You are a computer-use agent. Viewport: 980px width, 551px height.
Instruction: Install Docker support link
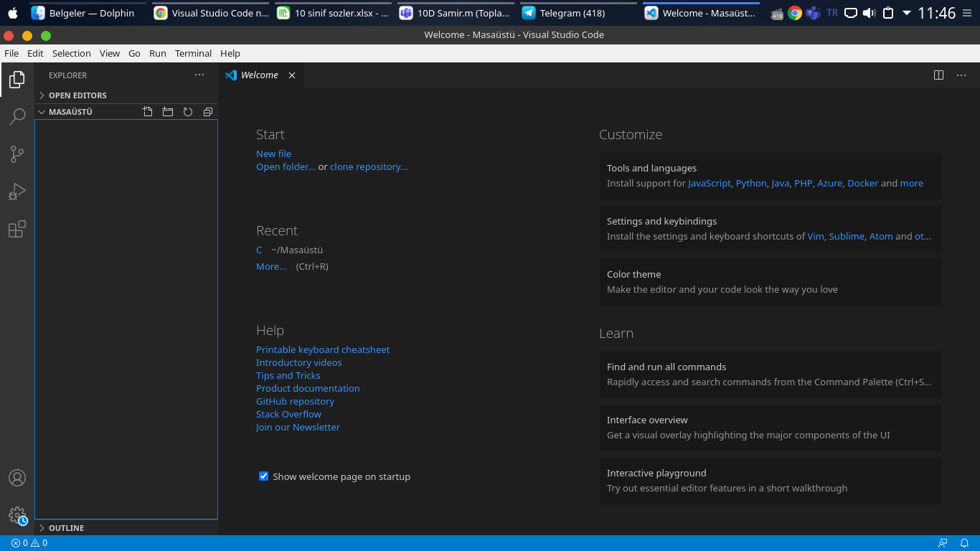coord(863,183)
